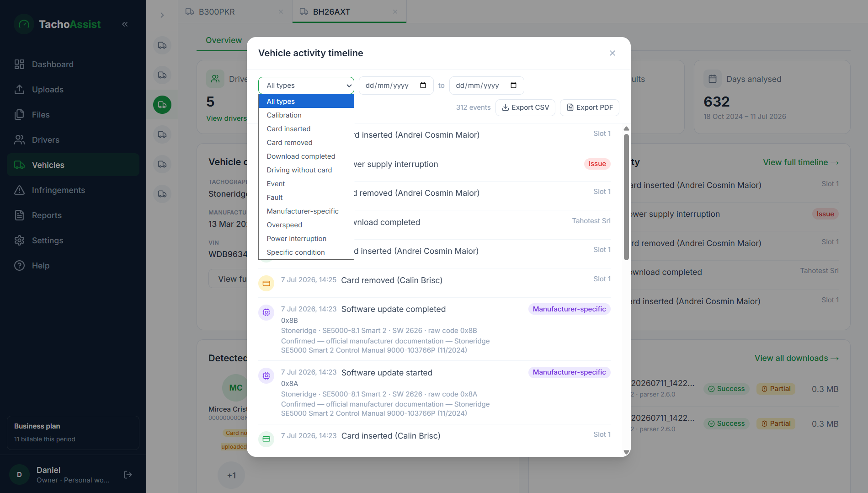Choose Fault filter option

coord(306,198)
